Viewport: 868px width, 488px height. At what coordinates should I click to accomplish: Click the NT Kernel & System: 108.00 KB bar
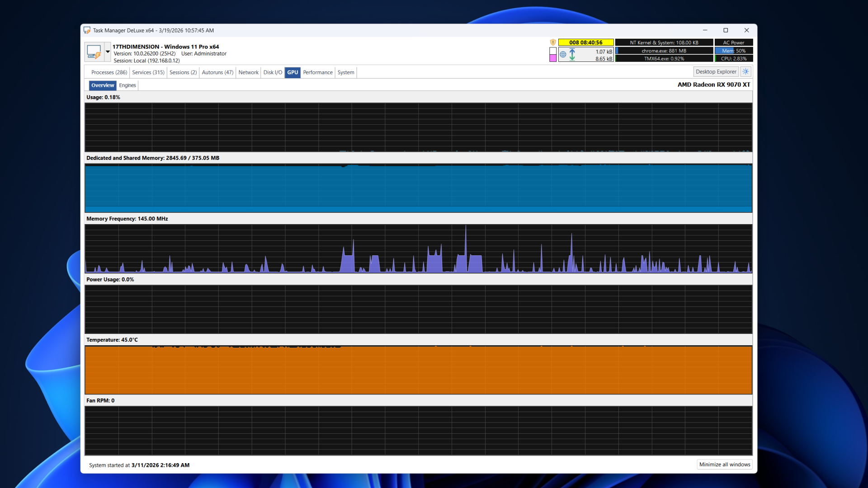pyautogui.click(x=664, y=42)
